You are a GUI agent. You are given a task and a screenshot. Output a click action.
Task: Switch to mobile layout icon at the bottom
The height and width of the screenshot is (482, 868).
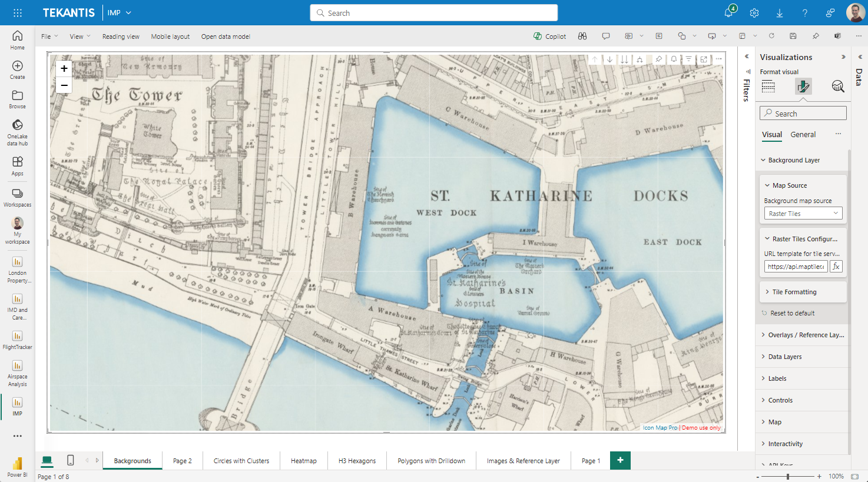point(71,460)
